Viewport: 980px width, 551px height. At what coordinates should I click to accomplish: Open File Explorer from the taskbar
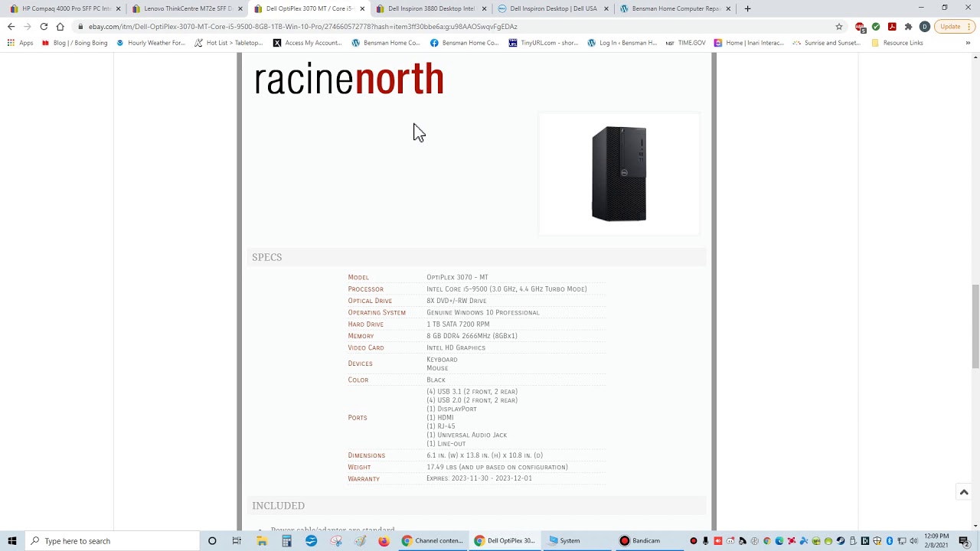262,541
